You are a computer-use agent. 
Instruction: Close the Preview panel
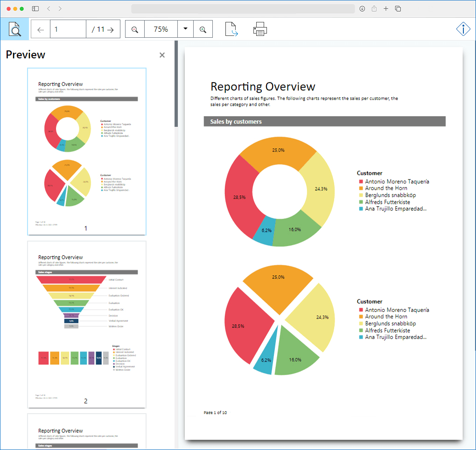point(162,55)
